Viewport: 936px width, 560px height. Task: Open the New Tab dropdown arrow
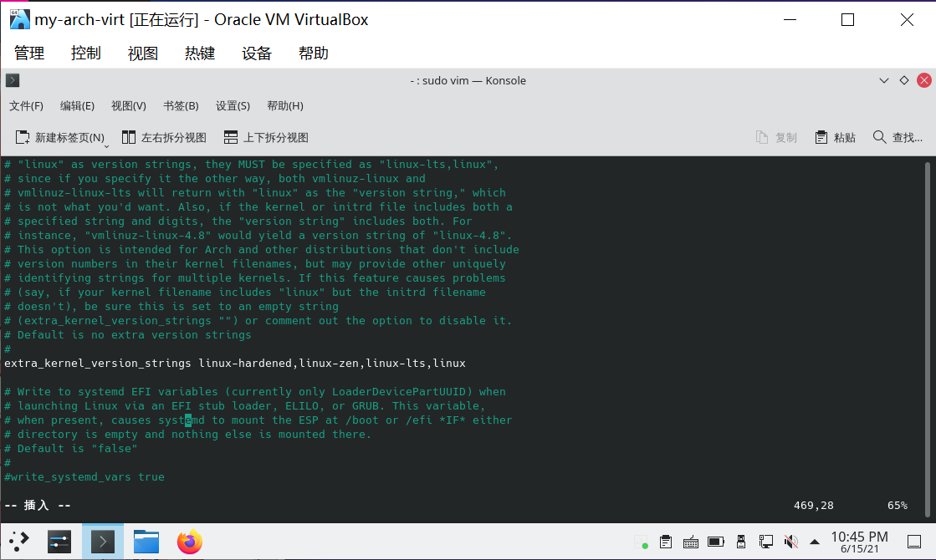coord(107,145)
